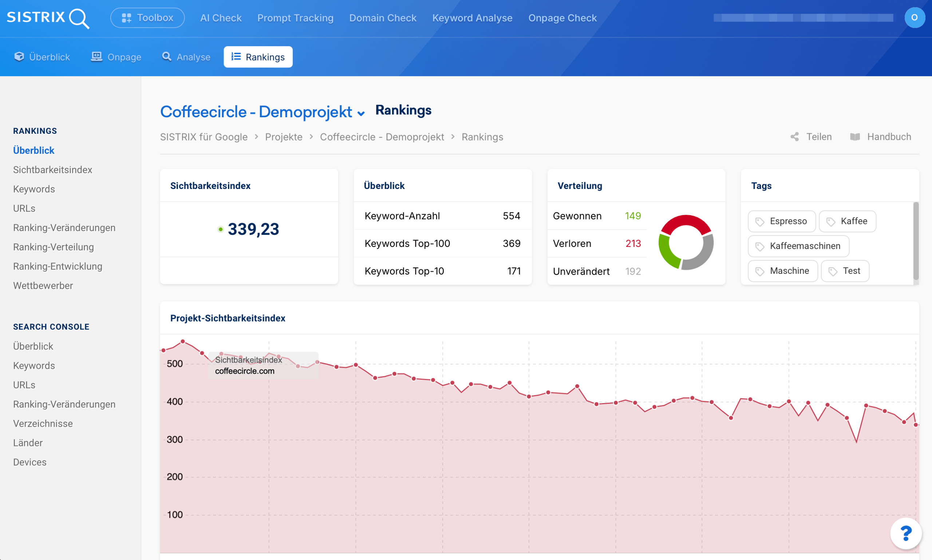
Task: Click the Teilen share icon
Action: 795,137
